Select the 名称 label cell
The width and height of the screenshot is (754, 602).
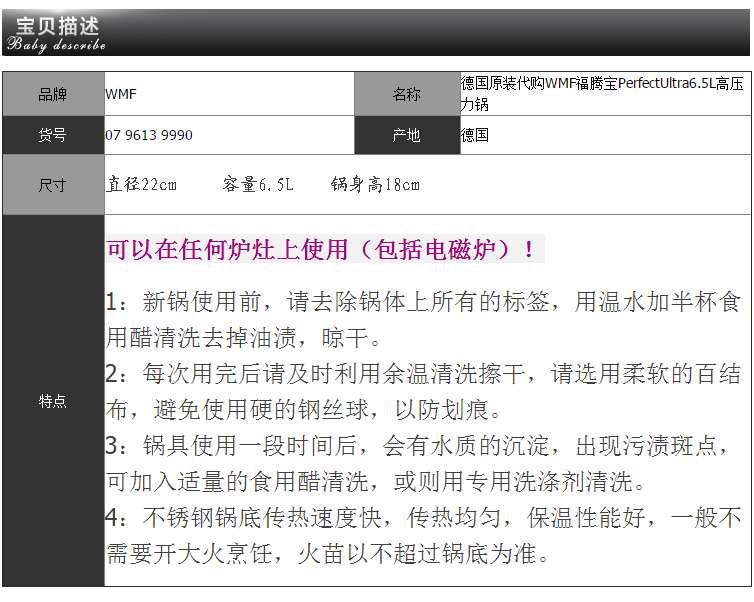point(407,94)
